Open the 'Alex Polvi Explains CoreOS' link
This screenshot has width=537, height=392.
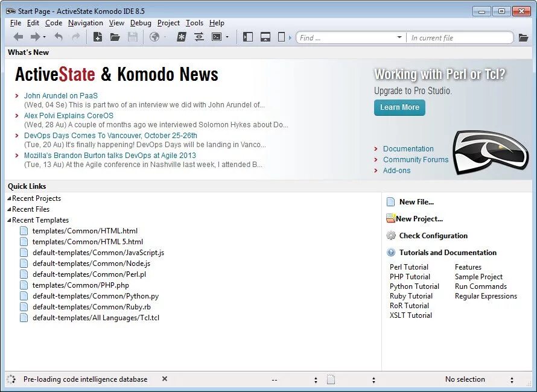coord(69,116)
